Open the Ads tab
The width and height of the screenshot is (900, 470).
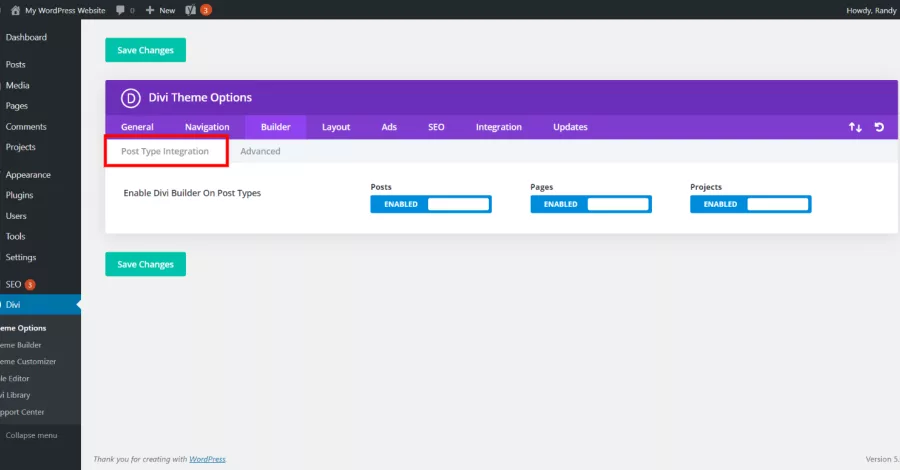click(x=389, y=127)
